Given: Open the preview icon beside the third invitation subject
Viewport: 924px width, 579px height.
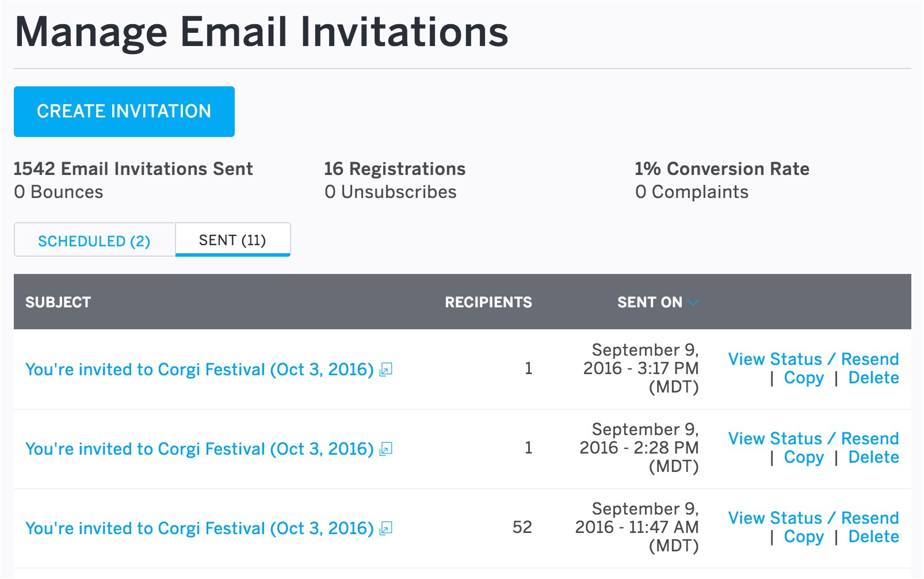Looking at the screenshot, I should click(386, 529).
